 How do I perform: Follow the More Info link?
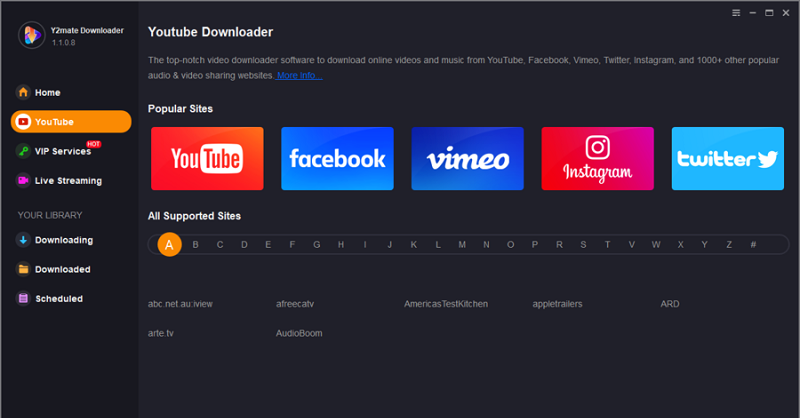(299, 76)
